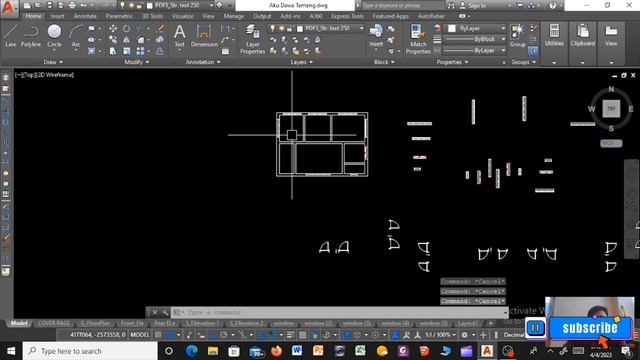Open the View panel in the ribbon
The height and width of the screenshot is (360, 640).
(611, 36)
